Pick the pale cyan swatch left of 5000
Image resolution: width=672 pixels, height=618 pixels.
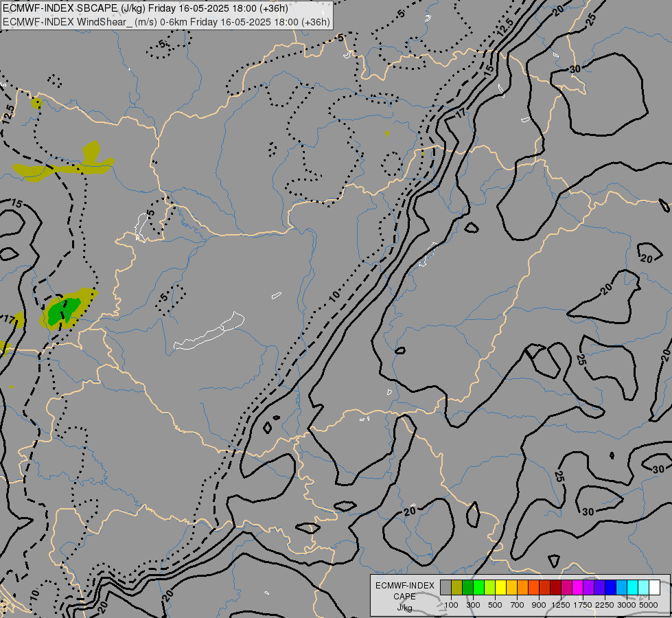click(644, 588)
